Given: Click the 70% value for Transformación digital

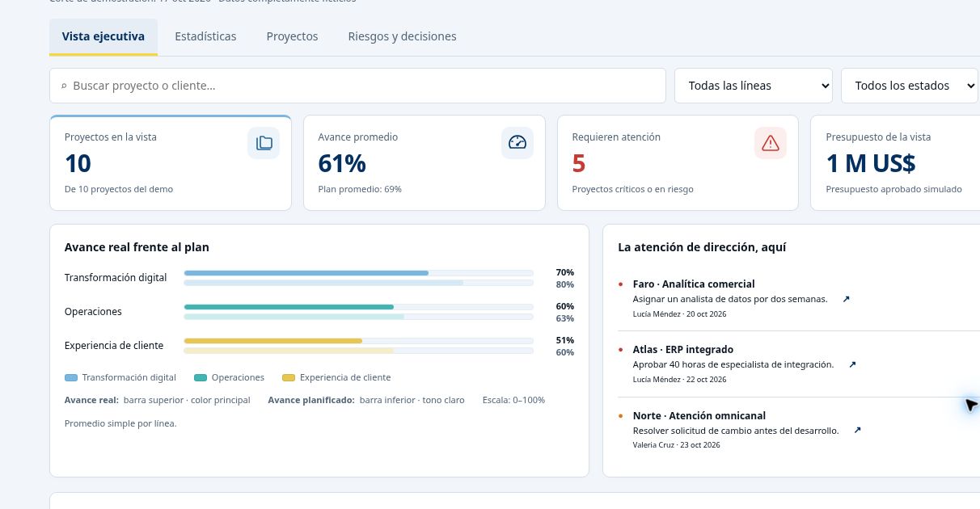Looking at the screenshot, I should tap(565, 272).
